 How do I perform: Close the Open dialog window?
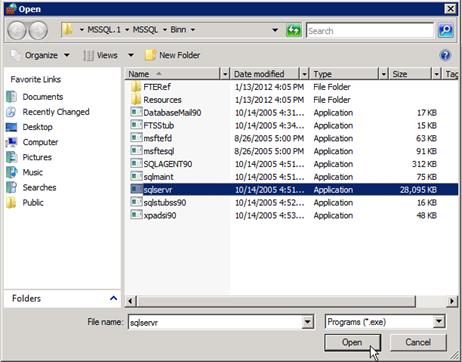point(450,9)
